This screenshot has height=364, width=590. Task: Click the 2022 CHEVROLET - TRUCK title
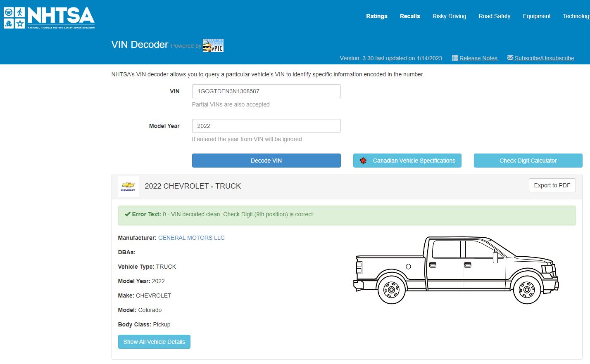point(193,186)
